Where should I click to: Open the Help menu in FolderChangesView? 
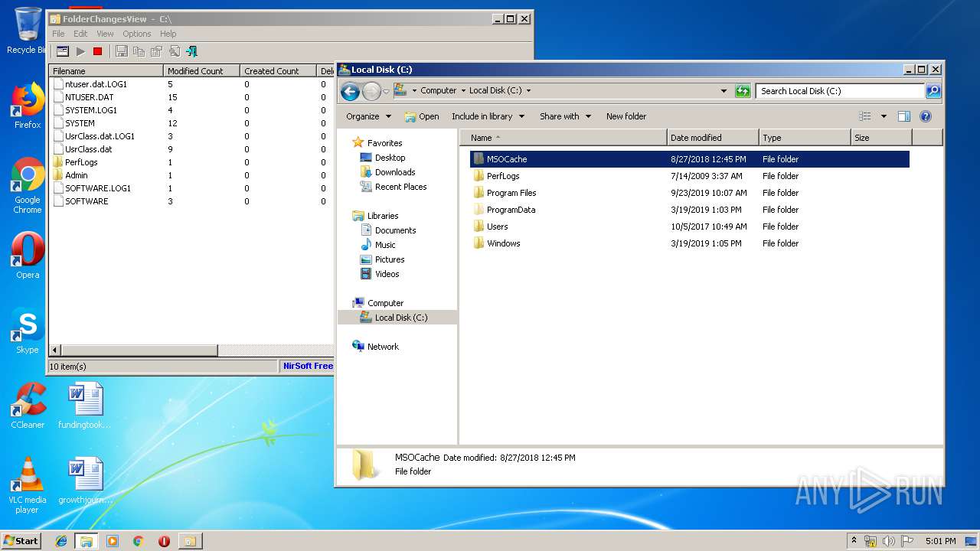point(168,34)
